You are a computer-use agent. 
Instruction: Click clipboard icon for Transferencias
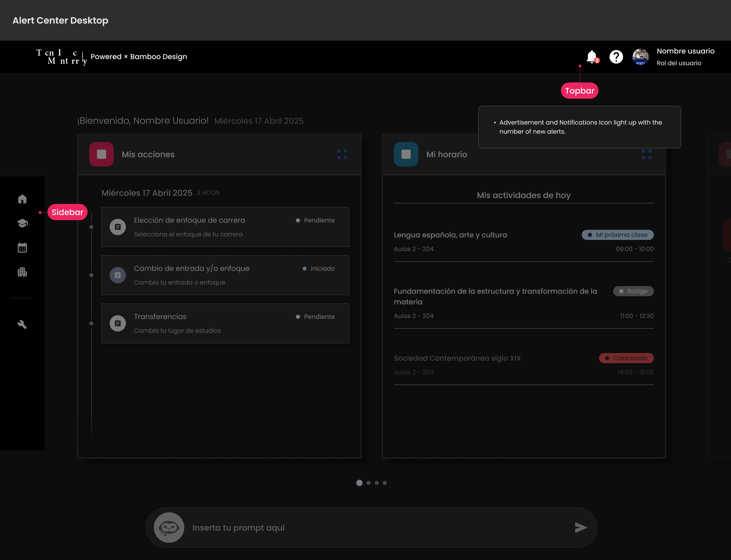118,323
